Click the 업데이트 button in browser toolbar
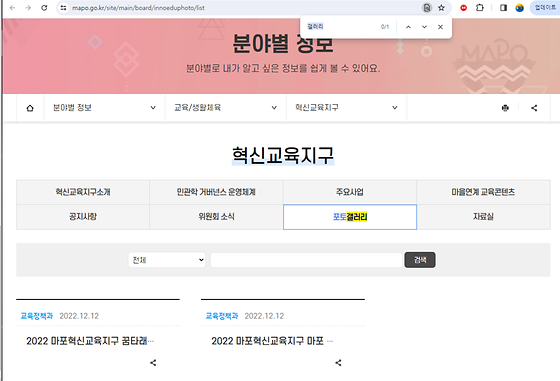Viewport: 560px width, 381px height. [545, 7]
